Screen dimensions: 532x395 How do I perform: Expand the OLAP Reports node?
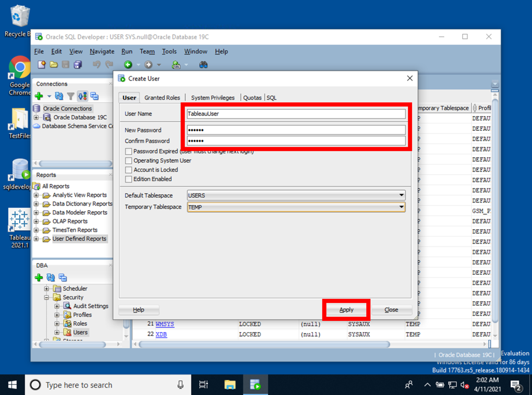tap(36, 221)
